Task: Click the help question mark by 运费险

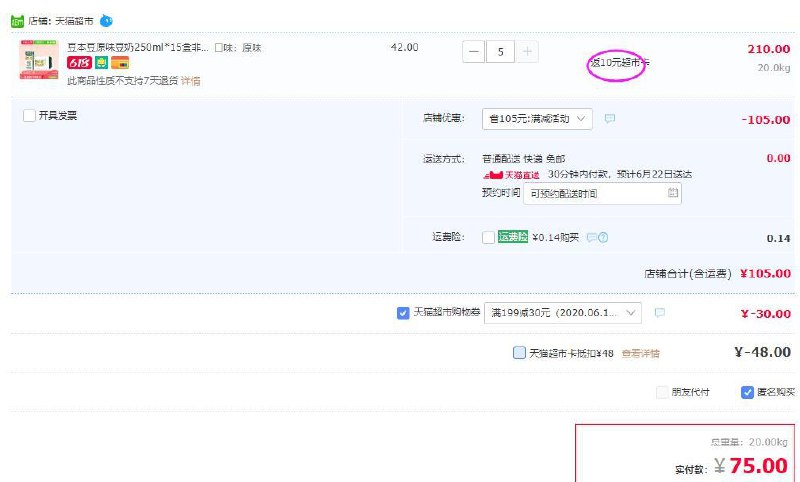Action: pos(603,237)
